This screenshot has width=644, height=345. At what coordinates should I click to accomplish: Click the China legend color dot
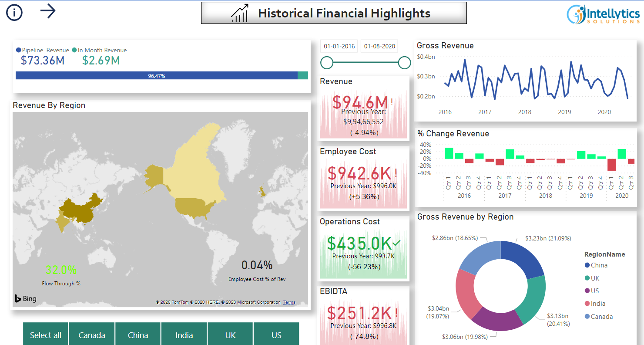pyautogui.click(x=587, y=265)
